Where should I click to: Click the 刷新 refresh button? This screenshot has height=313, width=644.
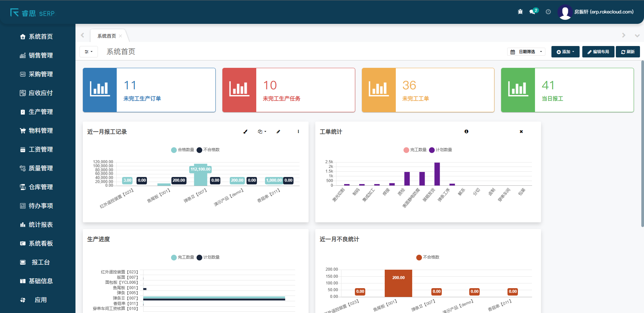click(x=628, y=52)
